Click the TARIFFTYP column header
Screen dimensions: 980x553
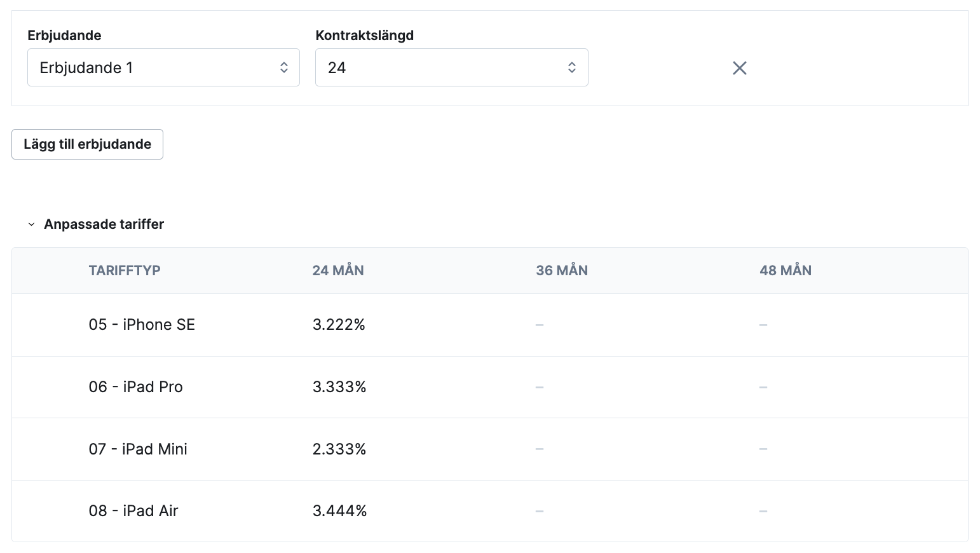coord(125,270)
